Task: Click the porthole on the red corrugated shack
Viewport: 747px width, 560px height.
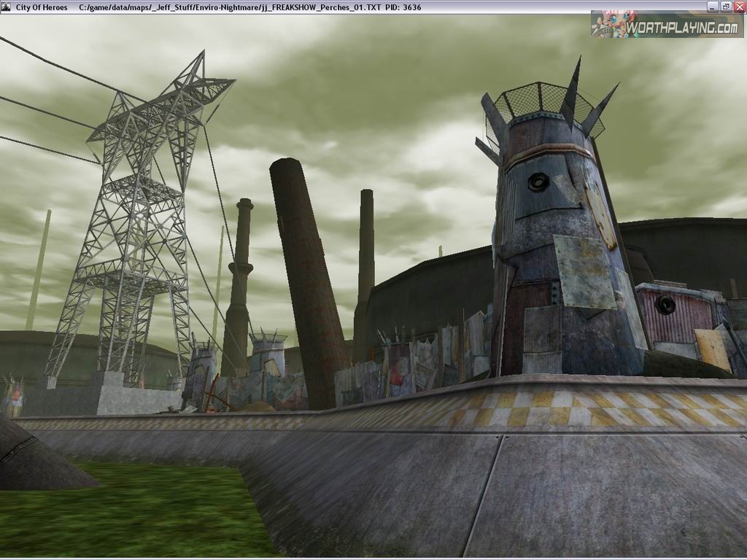Action: click(665, 305)
